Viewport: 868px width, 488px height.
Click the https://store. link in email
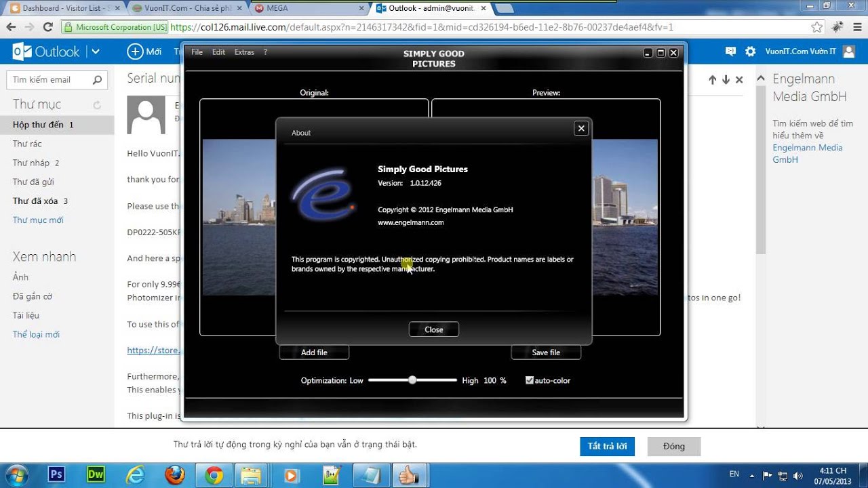click(x=154, y=350)
